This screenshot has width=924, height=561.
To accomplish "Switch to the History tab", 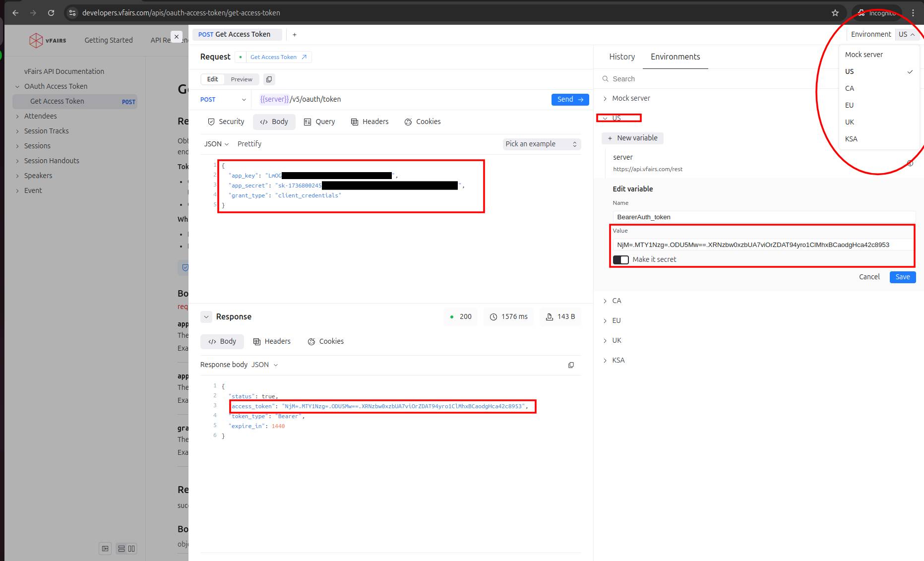I will [621, 57].
